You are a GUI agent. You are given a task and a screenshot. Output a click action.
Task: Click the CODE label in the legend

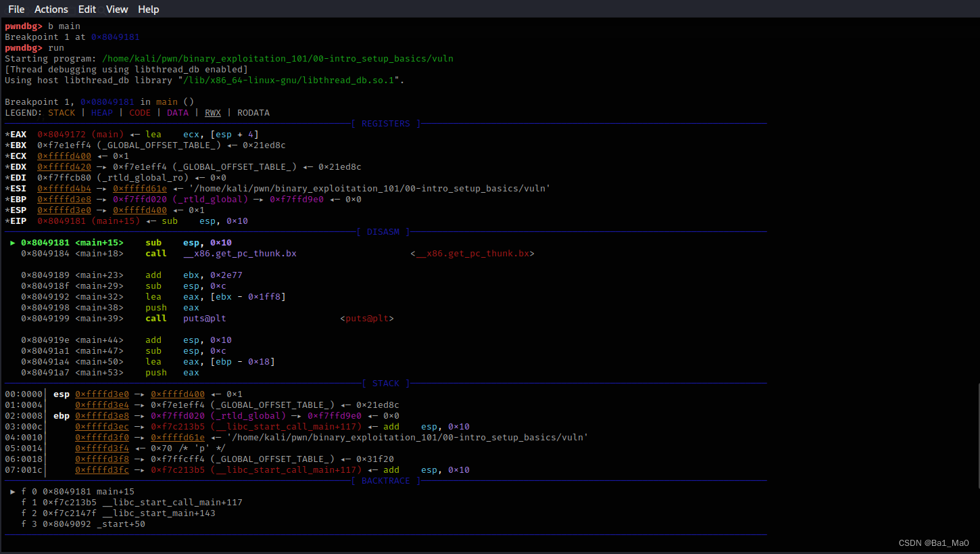[x=140, y=113]
